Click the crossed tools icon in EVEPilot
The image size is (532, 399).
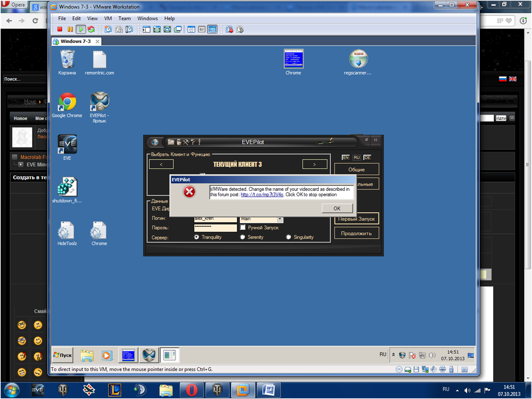click(186, 142)
